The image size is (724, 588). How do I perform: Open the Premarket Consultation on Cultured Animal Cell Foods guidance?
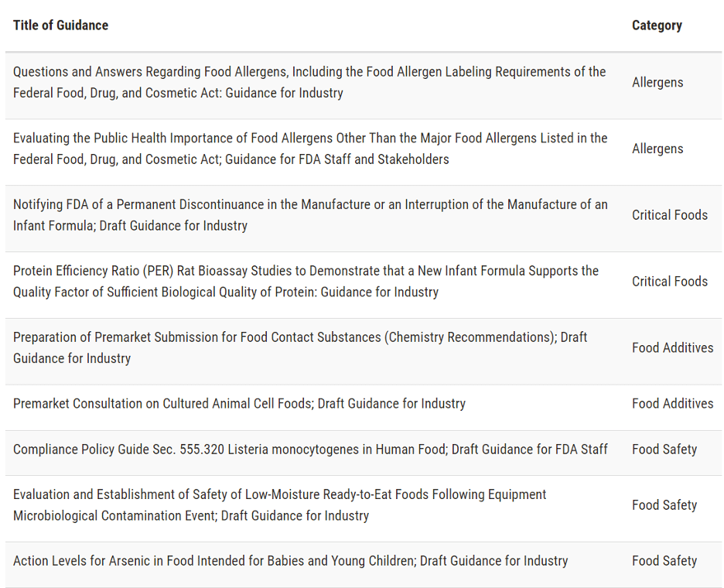coord(239,403)
